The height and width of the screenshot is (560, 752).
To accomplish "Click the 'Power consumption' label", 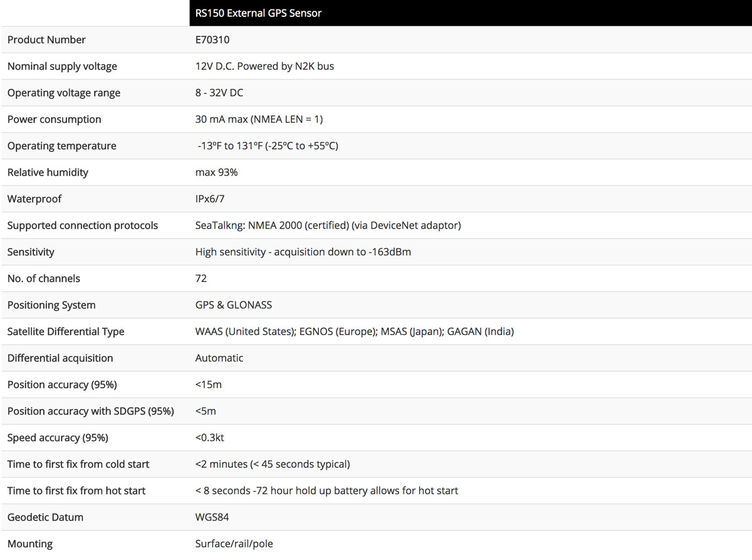I will 54,119.
